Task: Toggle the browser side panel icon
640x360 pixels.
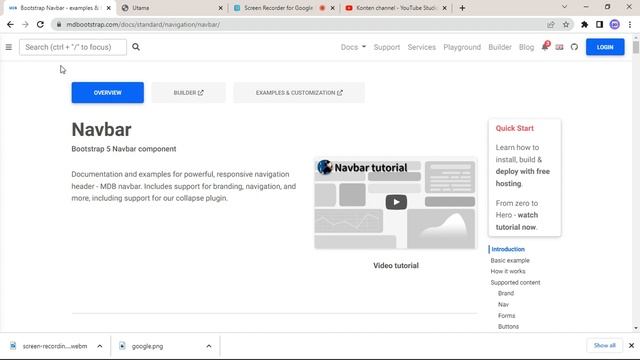Action: pos(599,24)
